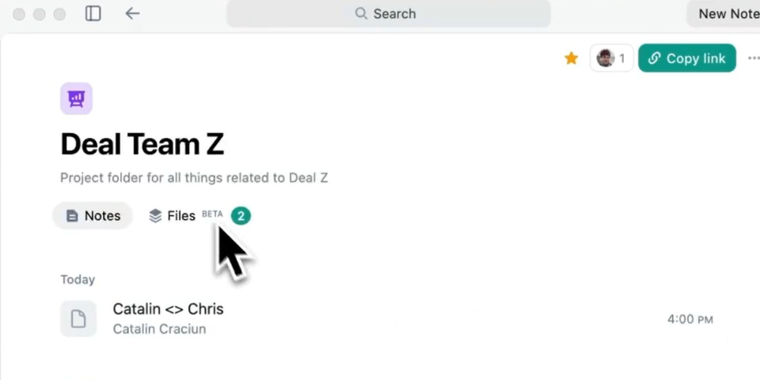Click the magnifier icon in Search
The width and height of the screenshot is (760, 380).
point(361,14)
